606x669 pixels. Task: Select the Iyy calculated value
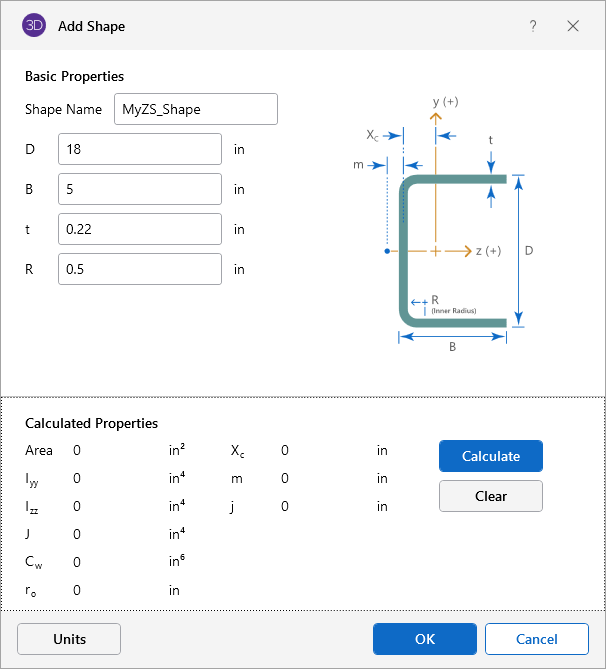[x=77, y=479]
